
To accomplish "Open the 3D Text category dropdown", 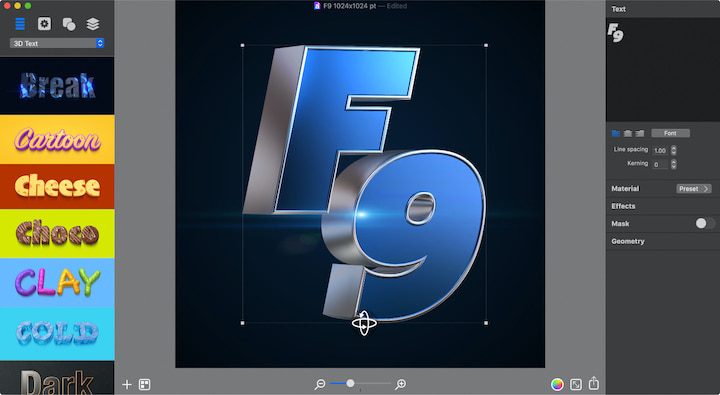I will [x=57, y=43].
